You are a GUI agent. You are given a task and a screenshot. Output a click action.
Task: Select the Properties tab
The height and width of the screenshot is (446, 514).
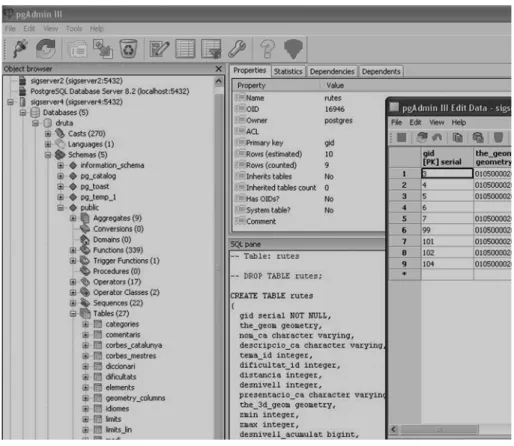click(x=250, y=71)
